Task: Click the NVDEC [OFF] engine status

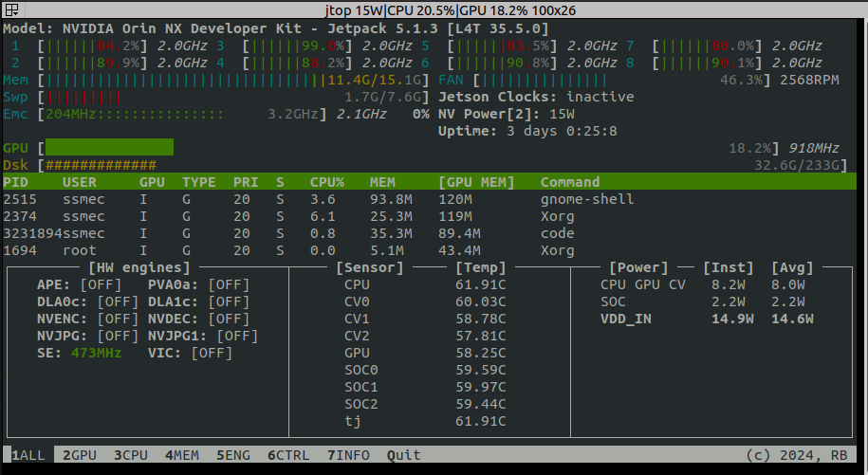Action: tap(198, 320)
